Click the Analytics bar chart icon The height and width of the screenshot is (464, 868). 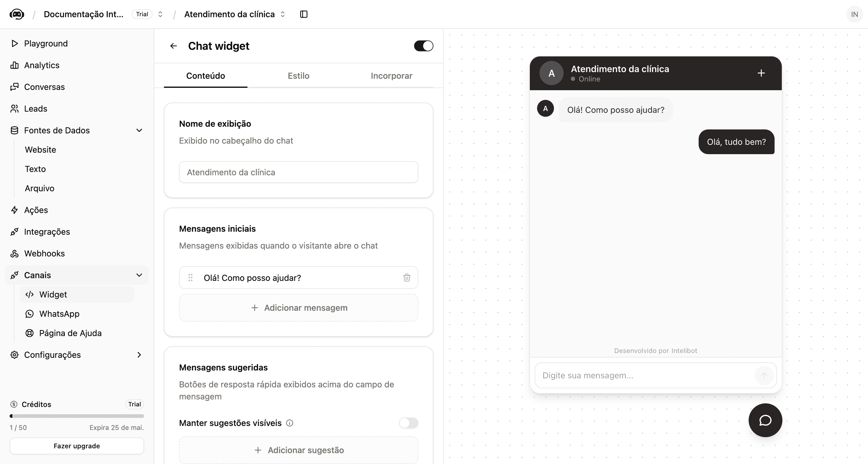tap(14, 65)
